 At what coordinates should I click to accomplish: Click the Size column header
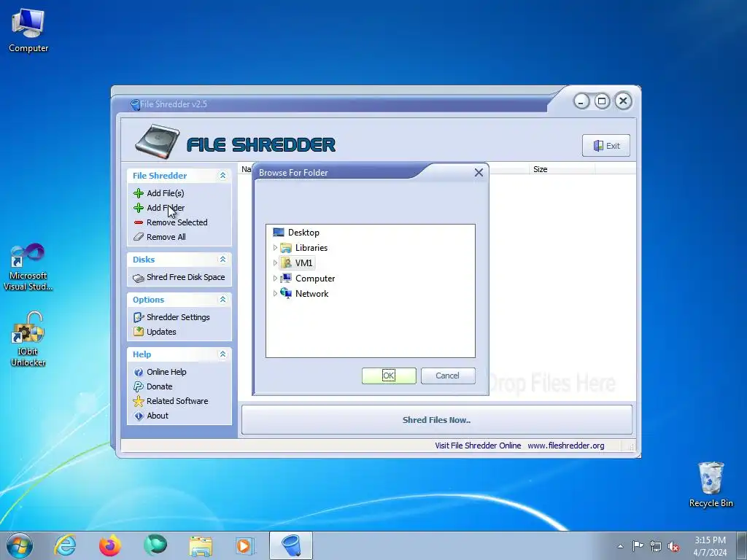point(561,169)
